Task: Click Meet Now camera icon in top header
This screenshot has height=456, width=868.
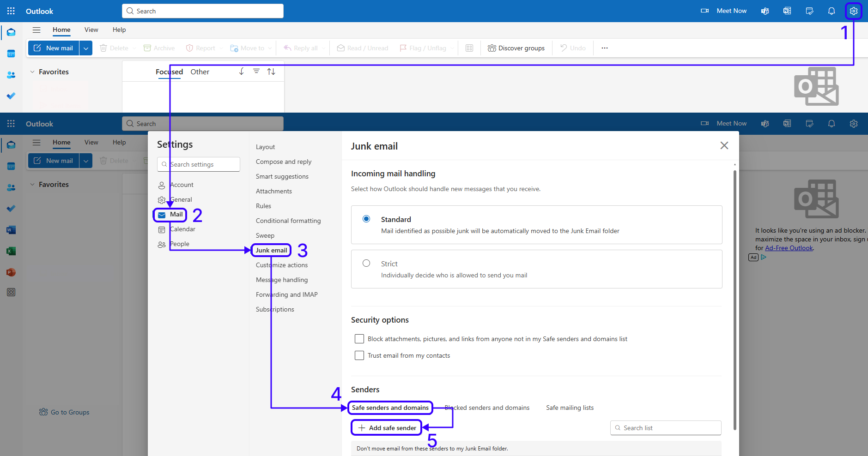Action: (704, 11)
